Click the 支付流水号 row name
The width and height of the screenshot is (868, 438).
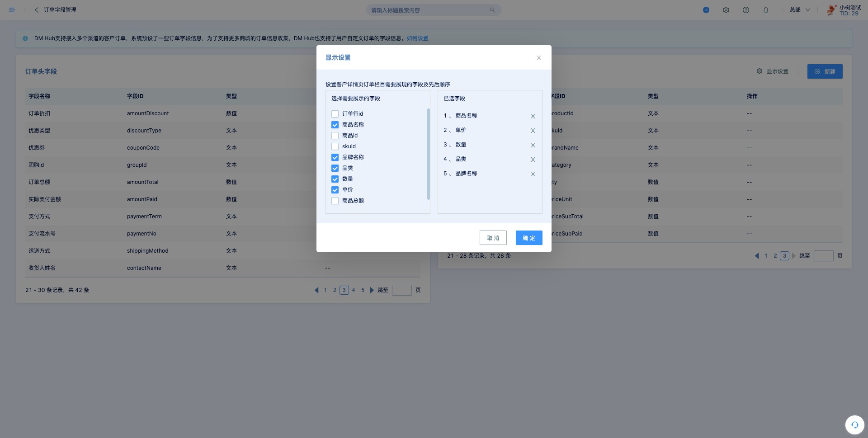pyautogui.click(x=42, y=234)
